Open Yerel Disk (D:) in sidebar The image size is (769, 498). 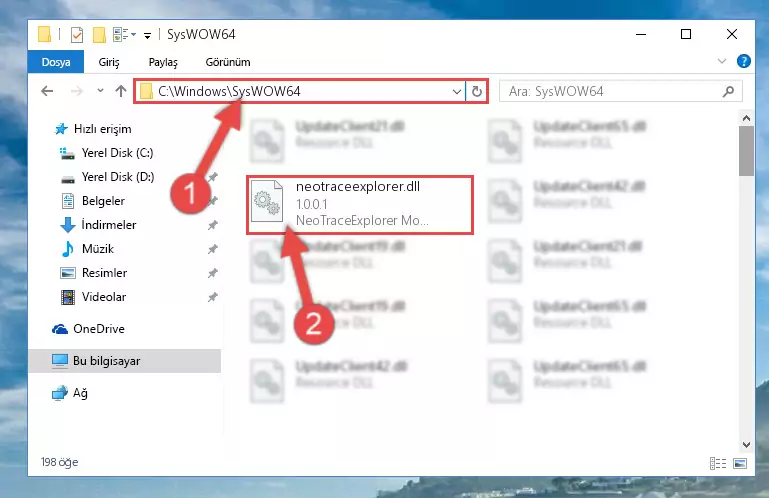pos(118,177)
